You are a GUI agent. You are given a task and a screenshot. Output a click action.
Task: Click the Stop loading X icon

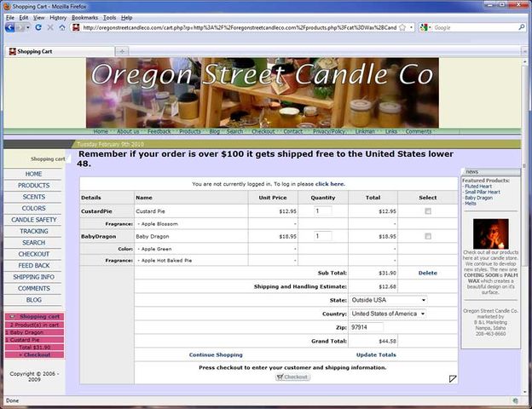(x=50, y=27)
